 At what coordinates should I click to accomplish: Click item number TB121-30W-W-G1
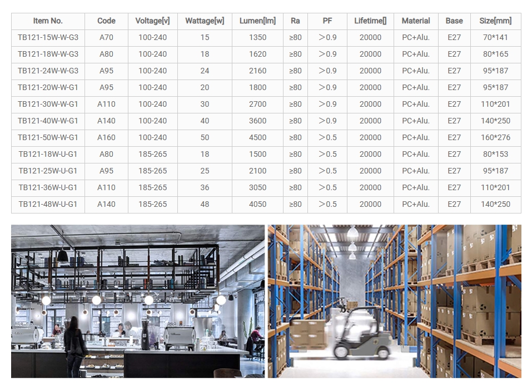point(48,104)
